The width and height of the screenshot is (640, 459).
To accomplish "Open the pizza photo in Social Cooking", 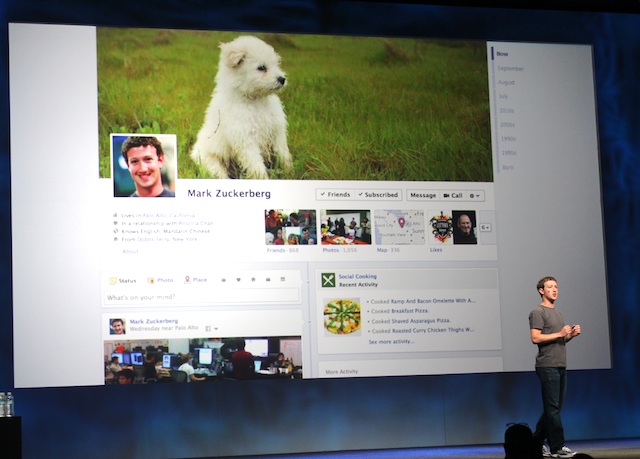I will tap(342, 317).
